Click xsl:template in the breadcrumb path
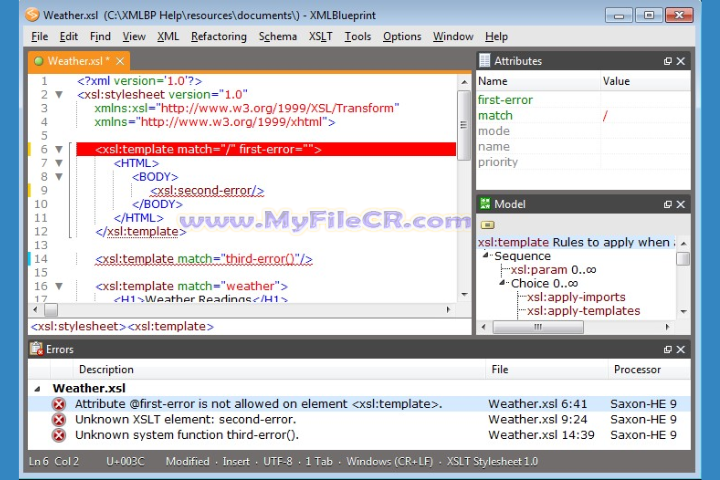Viewport: 720px width, 480px height. [x=170, y=327]
